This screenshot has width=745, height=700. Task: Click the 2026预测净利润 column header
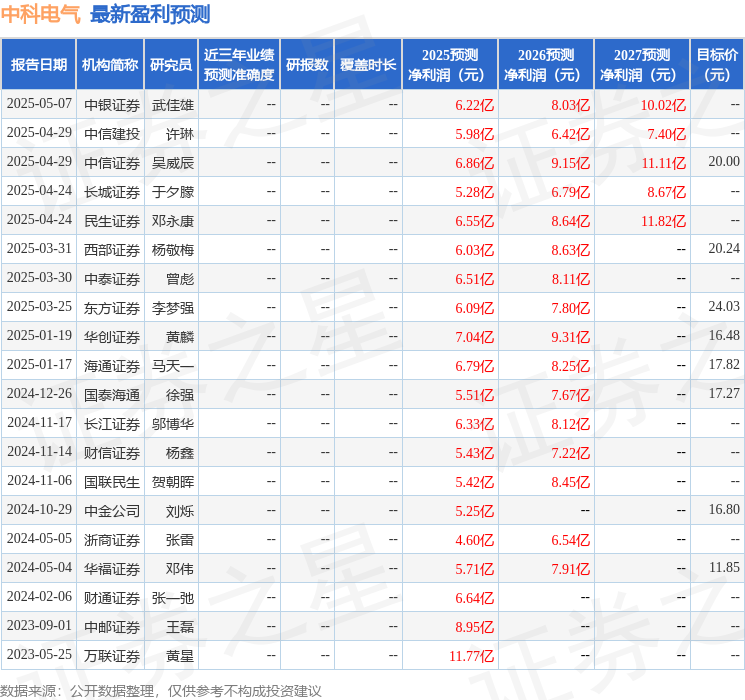pos(546,65)
